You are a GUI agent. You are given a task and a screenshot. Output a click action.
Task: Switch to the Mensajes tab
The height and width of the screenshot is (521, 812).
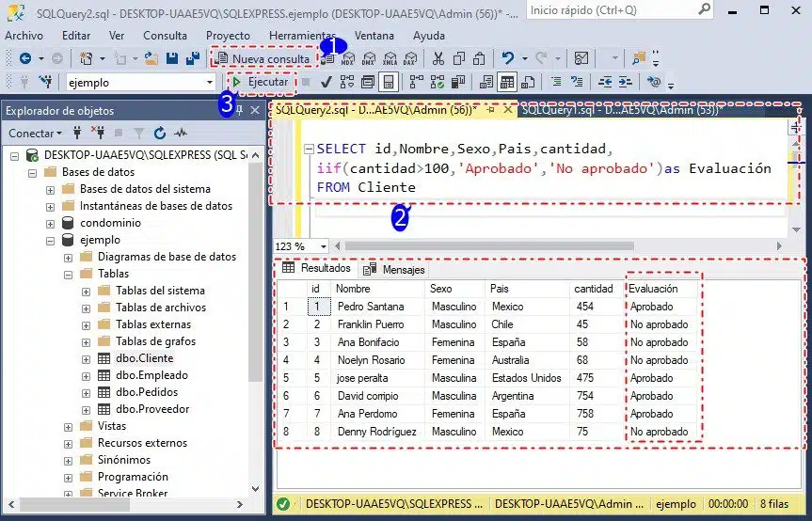(394, 270)
